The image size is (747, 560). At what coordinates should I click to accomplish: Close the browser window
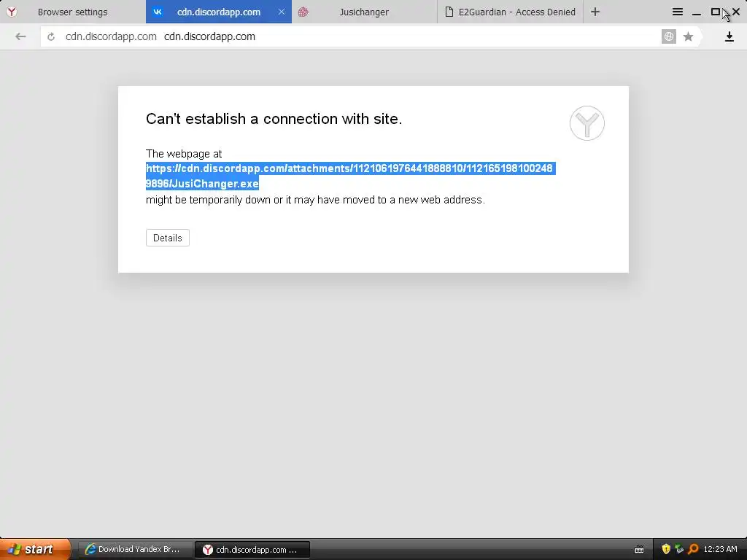(736, 12)
